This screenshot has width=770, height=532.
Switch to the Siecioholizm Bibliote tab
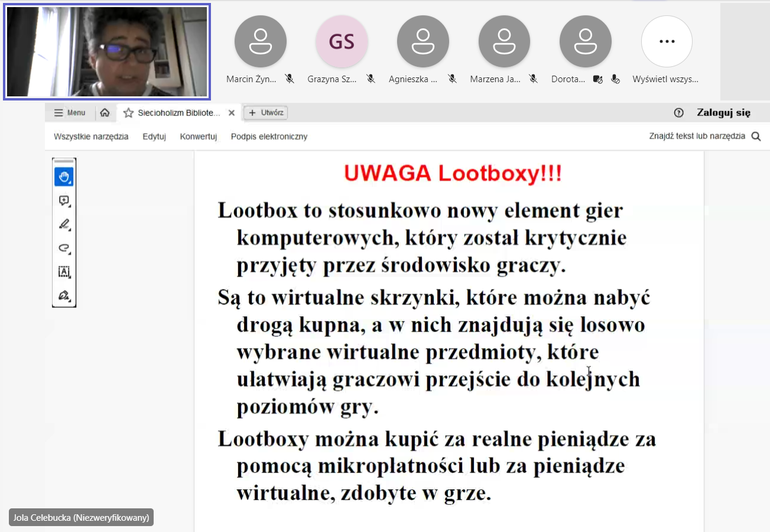click(x=178, y=113)
